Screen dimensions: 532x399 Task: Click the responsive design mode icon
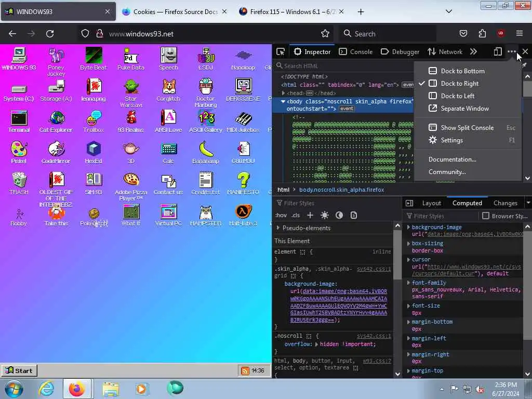click(497, 51)
